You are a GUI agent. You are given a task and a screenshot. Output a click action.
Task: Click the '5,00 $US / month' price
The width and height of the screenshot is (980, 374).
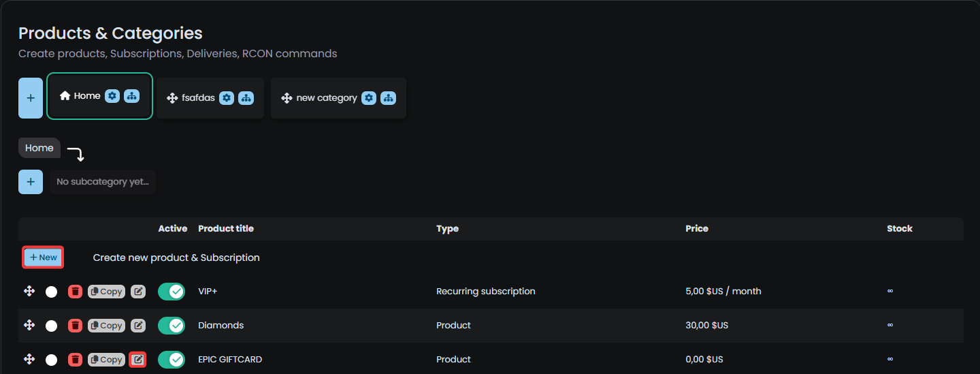click(723, 292)
